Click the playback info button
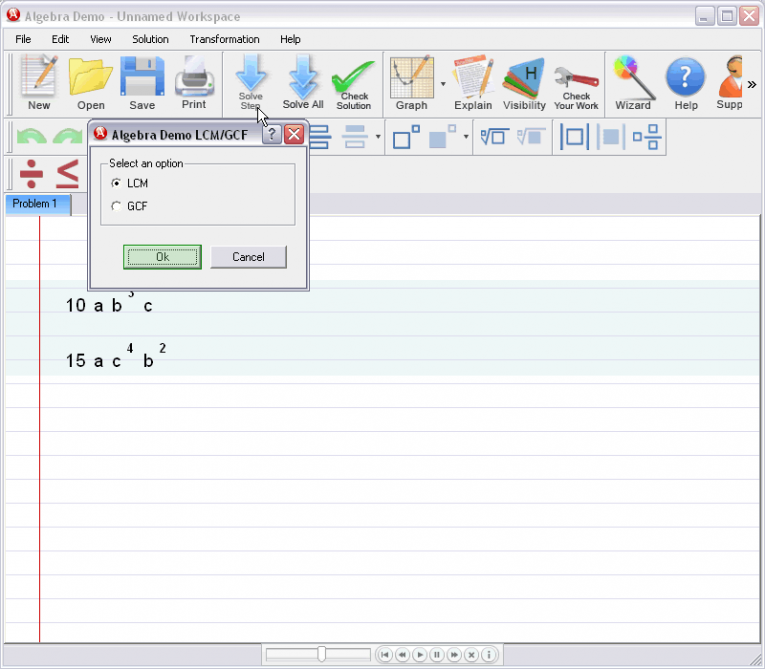The height and width of the screenshot is (669, 765). tap(489, 654)
